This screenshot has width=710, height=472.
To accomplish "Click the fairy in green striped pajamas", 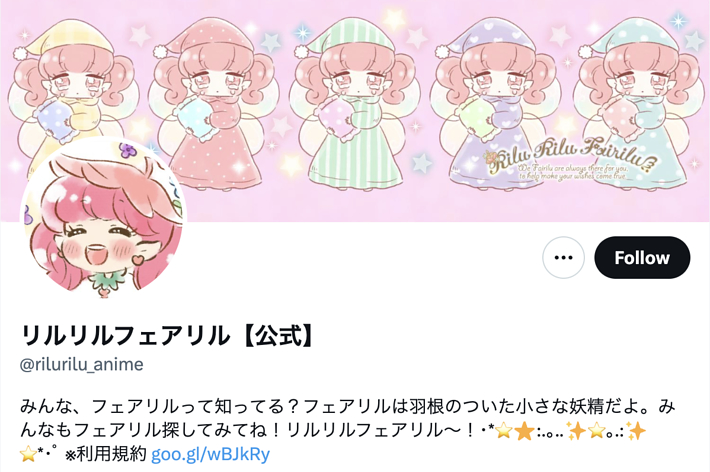I will pyautogui.click(x=355, y=102).
